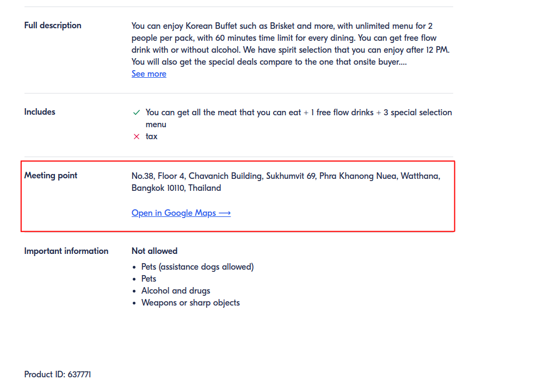Expand the description with See more
Viewport: 537px width, 392px height.
(149, 74)
